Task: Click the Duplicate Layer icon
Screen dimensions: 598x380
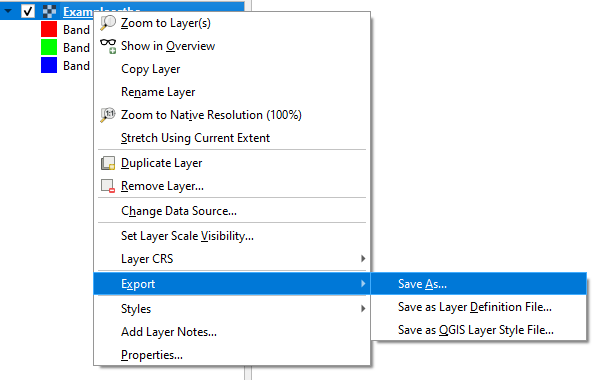Action: tap(108, 163)
